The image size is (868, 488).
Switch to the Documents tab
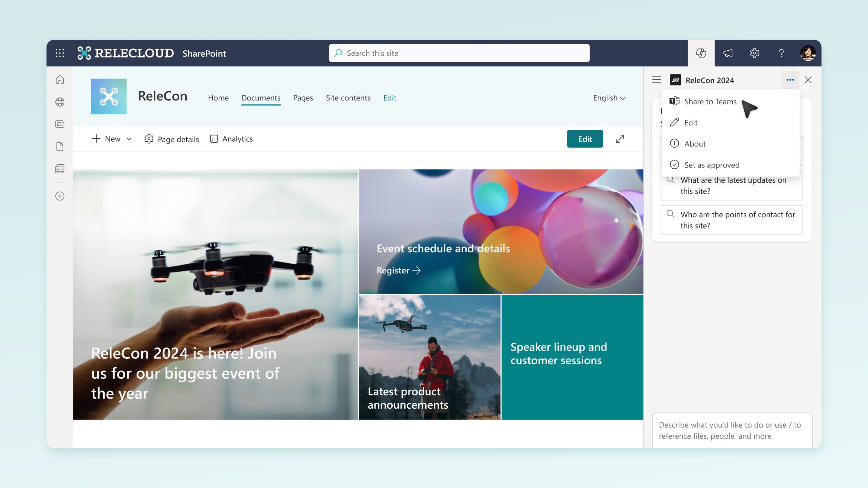pyautogui.click(x=261, y=97)
